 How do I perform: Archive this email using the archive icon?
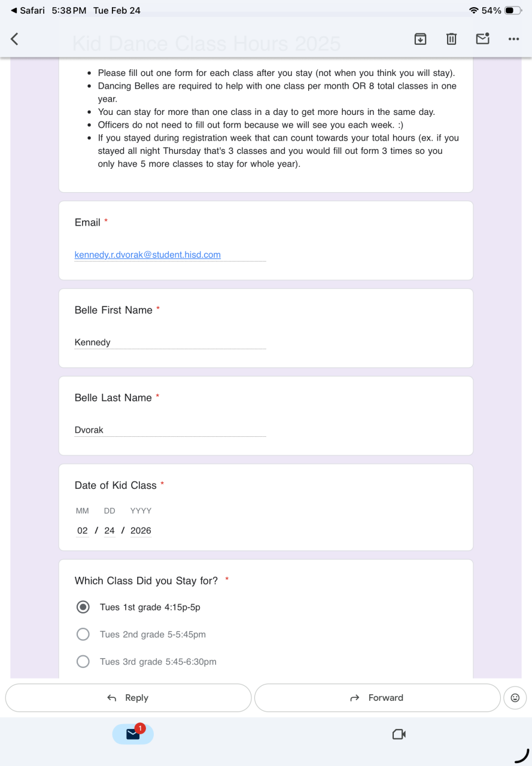(x=420, y=39)
